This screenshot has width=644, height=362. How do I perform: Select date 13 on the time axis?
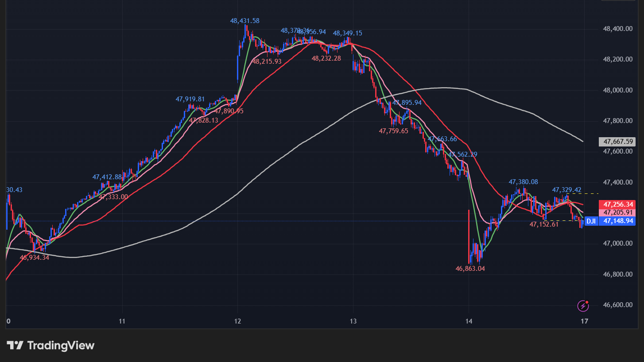(353, 321)
